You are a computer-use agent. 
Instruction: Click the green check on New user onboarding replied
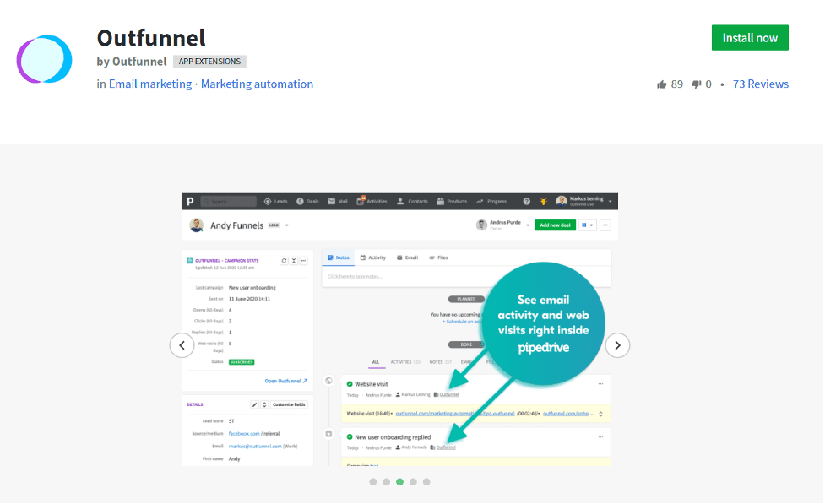[x=350, y=437]
